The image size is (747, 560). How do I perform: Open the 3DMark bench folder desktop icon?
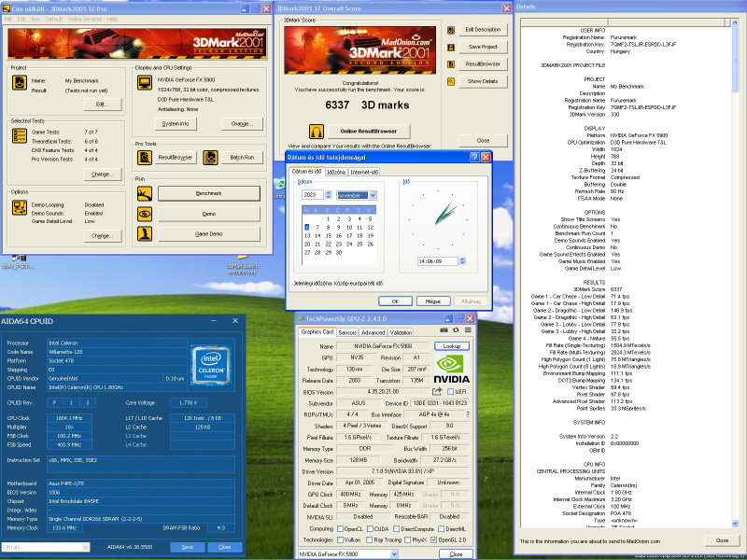243,265
